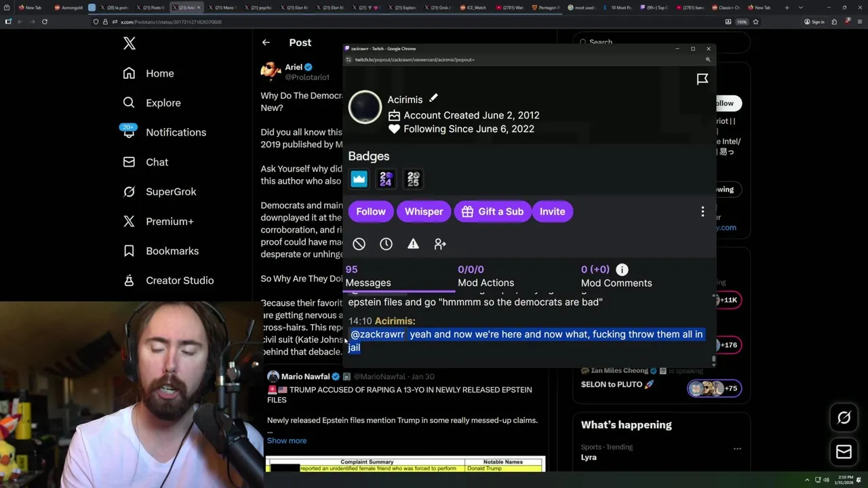Click Gift a Sub button

tap(492, 211)
